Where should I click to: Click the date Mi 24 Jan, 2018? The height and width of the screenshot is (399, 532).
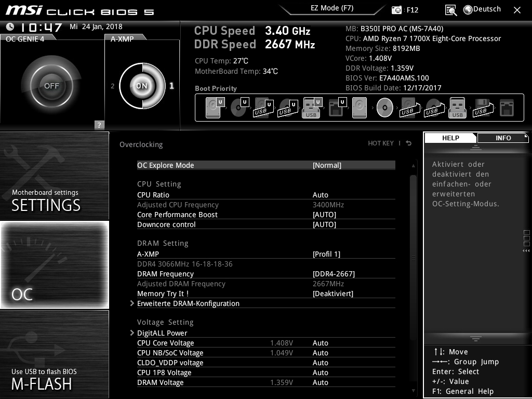coord(96,26)
